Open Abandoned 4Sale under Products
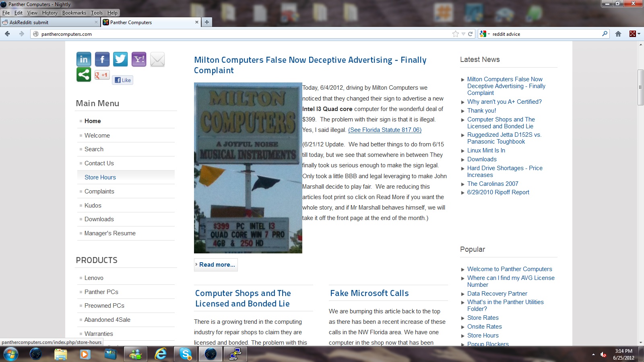Image resolution: width=644 pixels, height=362 pixels. tap(107, 320)
